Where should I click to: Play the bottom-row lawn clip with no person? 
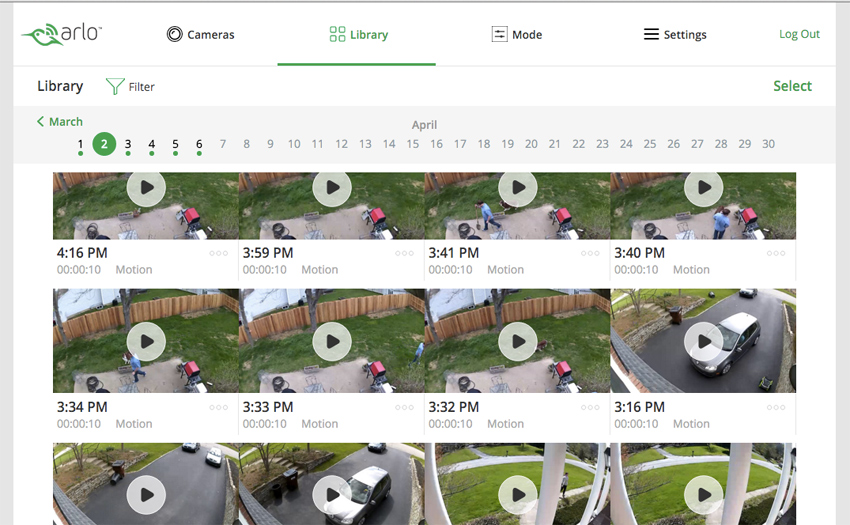pyautogui.click(x=704, y=495)
